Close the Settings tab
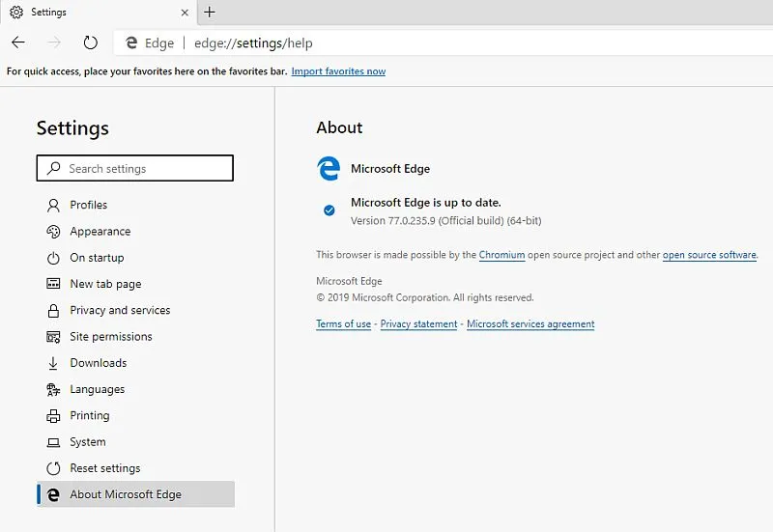 pyautogui.click(x=185, y=13)
